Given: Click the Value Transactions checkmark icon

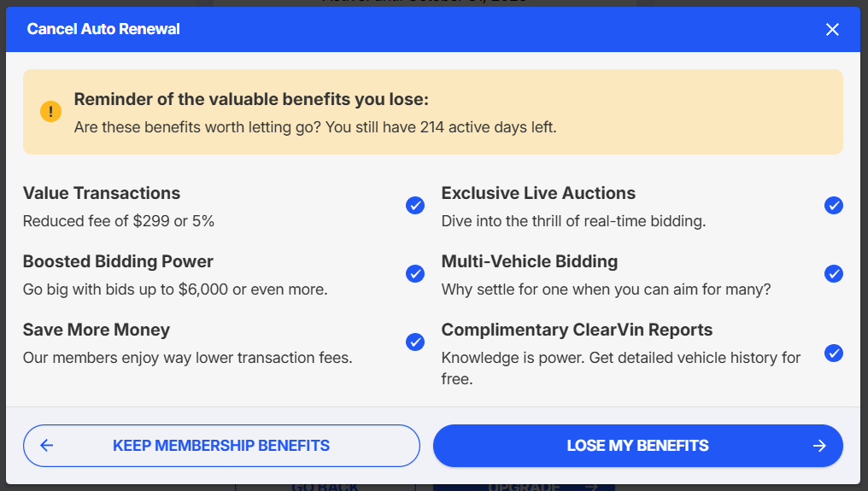Looking at the screenshot, I should (x=415, y=206).
